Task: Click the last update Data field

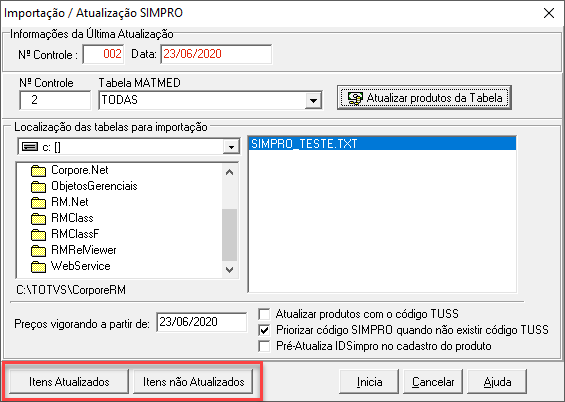Action: pos(216,54)
